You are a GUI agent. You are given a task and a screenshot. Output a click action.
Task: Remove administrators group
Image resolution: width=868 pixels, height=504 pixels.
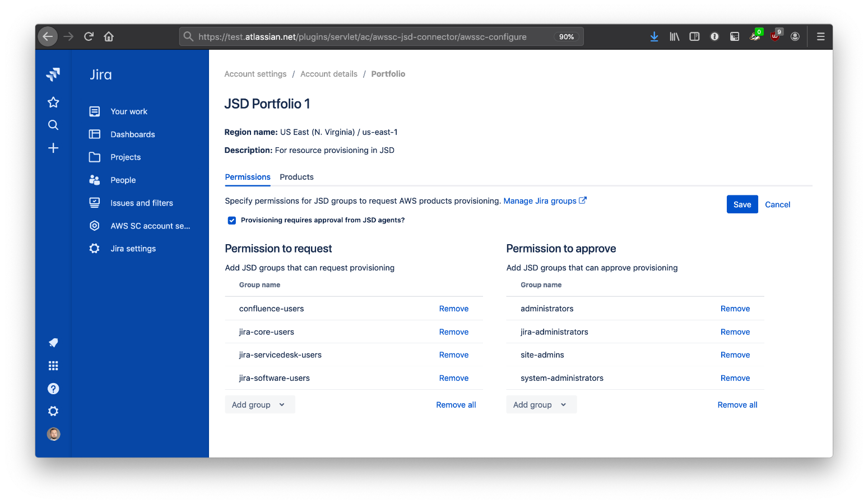coord(735,309)
